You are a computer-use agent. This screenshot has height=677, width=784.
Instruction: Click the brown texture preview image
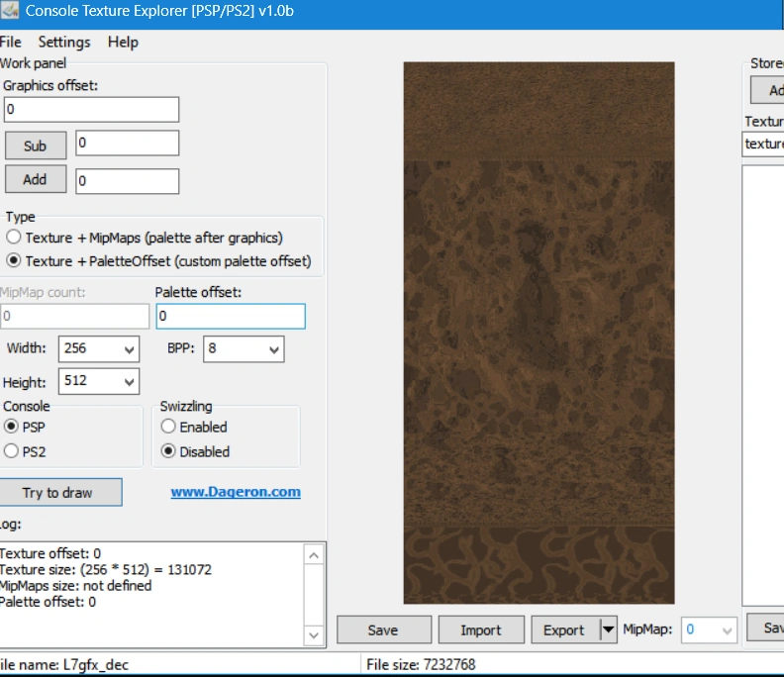point(539,333)
